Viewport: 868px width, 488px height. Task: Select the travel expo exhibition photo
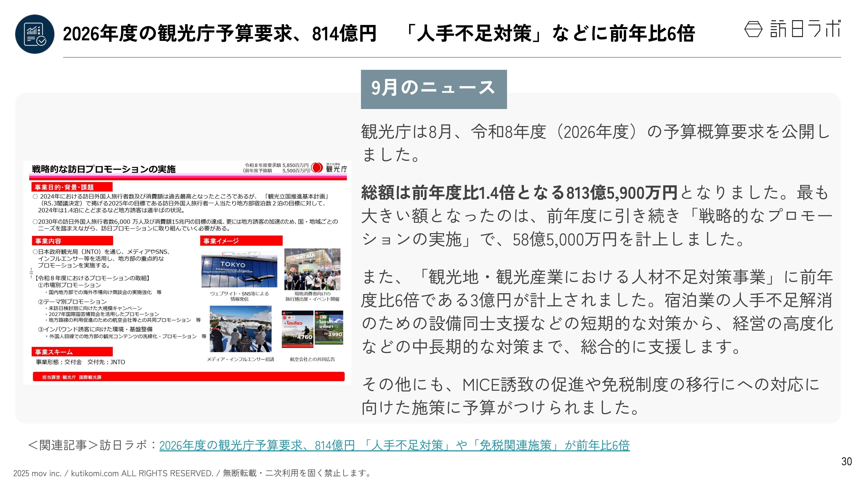(312, 269)
